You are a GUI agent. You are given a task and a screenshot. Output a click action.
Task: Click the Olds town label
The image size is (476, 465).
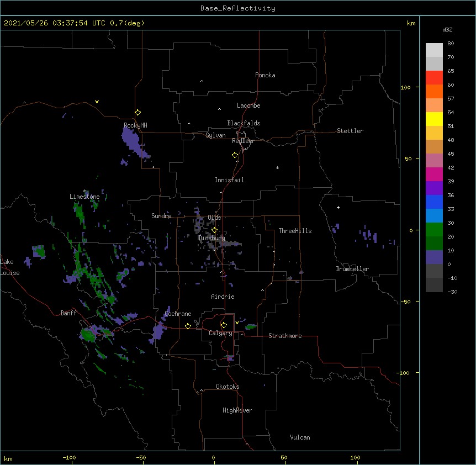pos(214,218)
